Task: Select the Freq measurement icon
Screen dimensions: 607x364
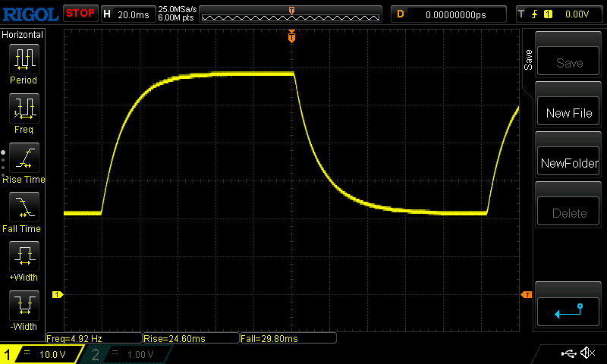Action: tap(24, 108)
